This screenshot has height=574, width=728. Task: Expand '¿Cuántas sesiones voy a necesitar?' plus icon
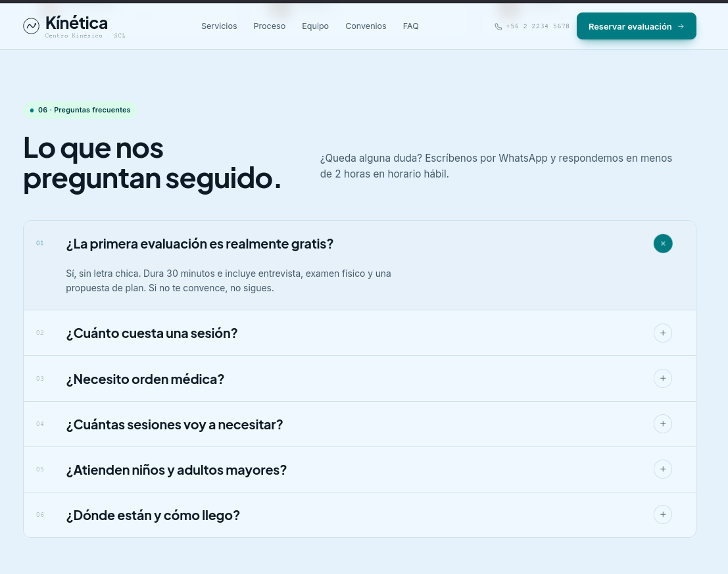662,423
